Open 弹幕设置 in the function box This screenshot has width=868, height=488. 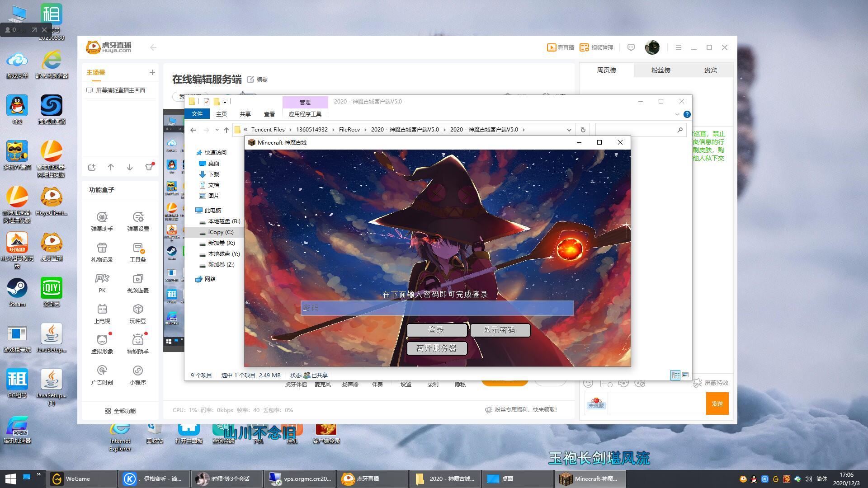point(138,221)
